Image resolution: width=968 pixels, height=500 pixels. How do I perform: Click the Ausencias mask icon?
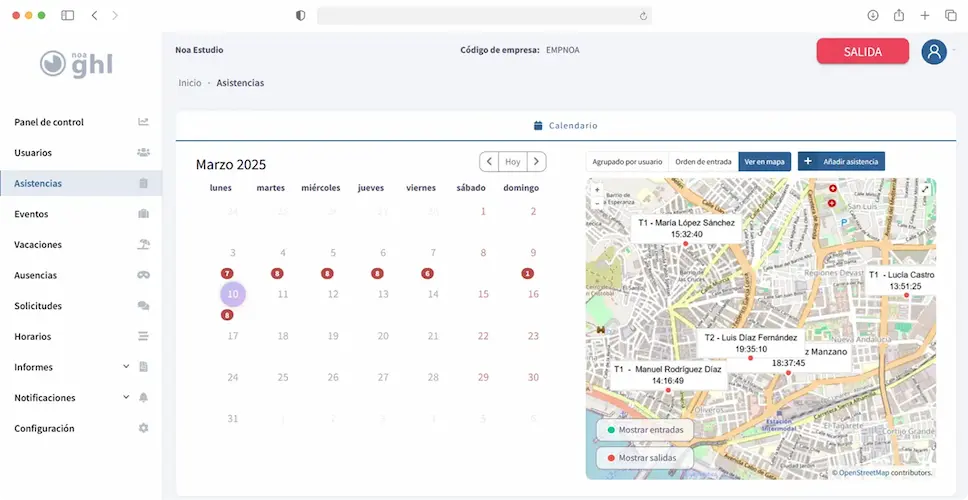click(143, 275)
